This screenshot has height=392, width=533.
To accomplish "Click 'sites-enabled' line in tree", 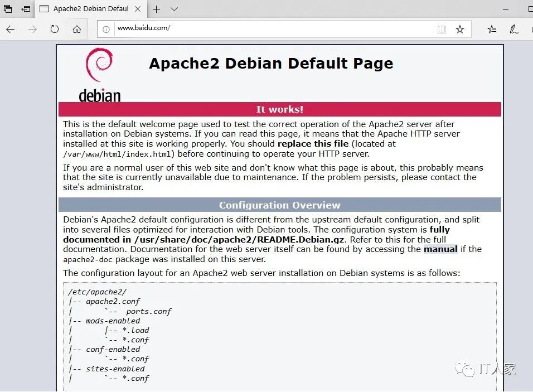I will tap(115, 369).
